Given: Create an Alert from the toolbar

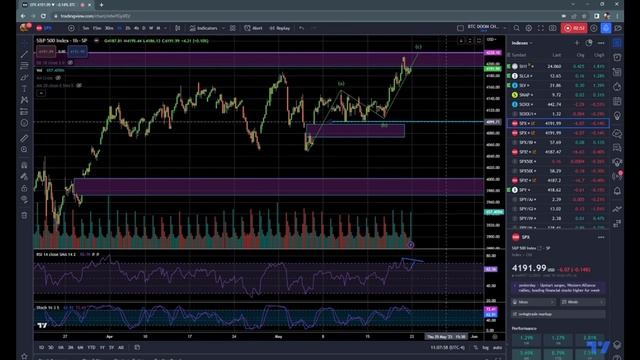Looking at the screenshot, I should 253,28.
